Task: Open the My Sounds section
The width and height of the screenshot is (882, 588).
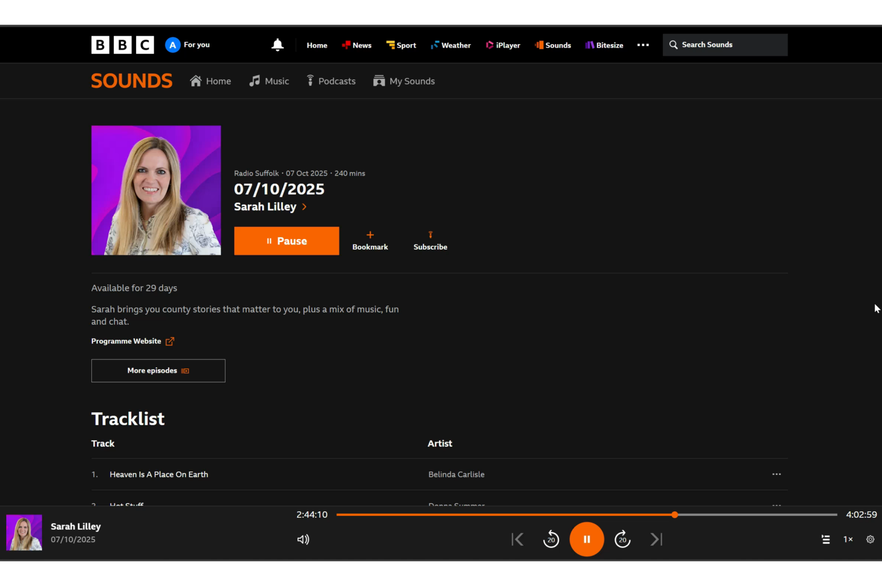Action: click(404, 81)
